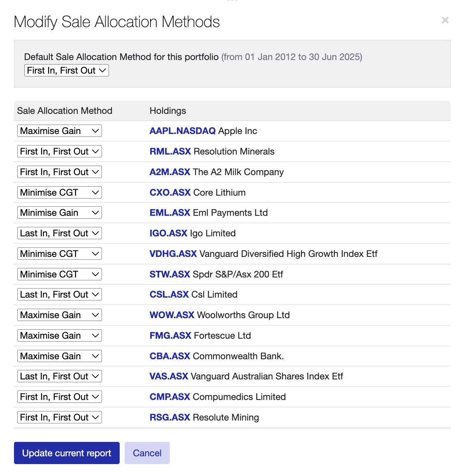Cancel the allocation method changes
This screenshot has height=476, width=468.
(147, 453)
